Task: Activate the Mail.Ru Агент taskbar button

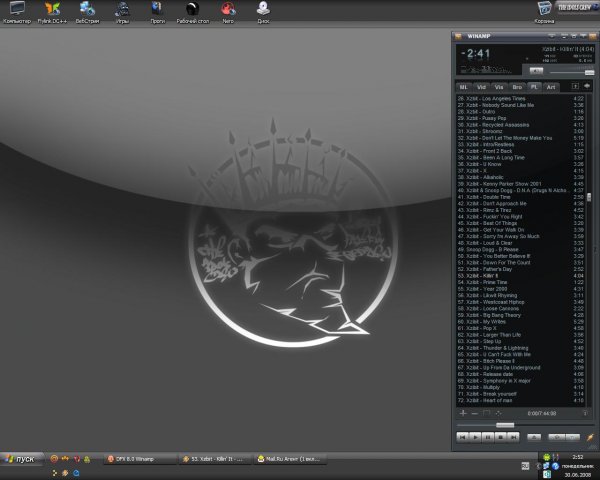Action: click(290, 459)
